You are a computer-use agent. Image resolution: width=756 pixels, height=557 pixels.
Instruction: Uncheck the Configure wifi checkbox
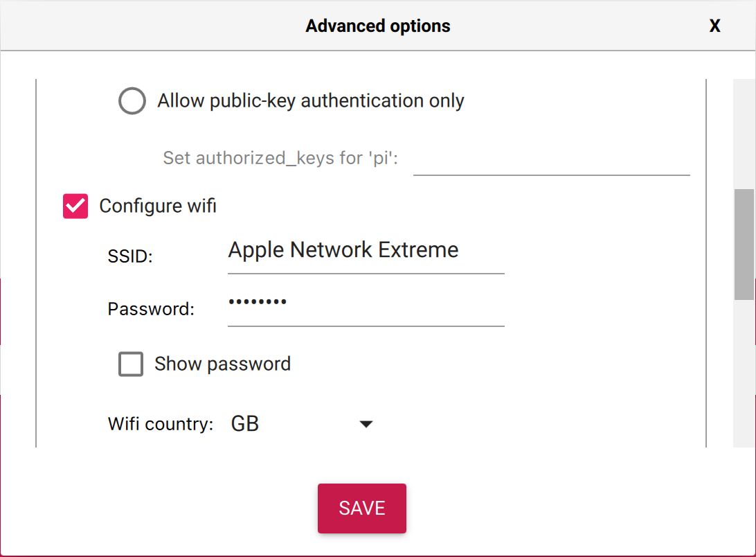(75, 206)
